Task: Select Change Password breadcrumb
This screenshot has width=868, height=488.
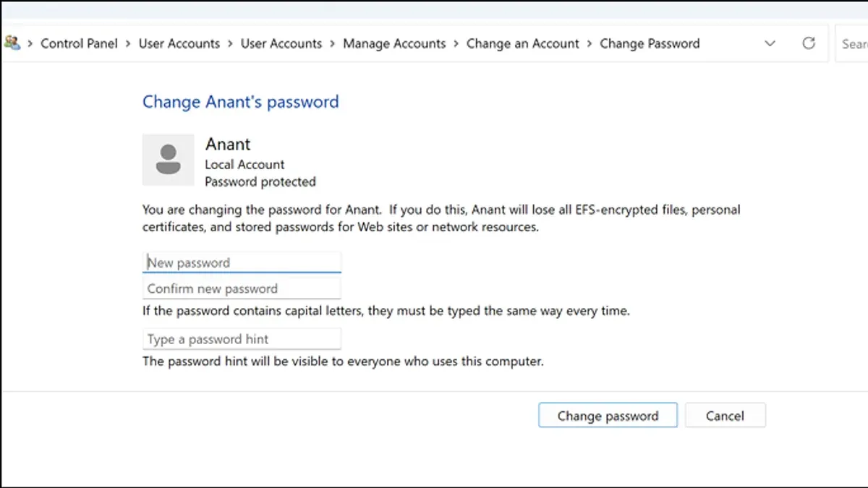Action: click(650, 43)
